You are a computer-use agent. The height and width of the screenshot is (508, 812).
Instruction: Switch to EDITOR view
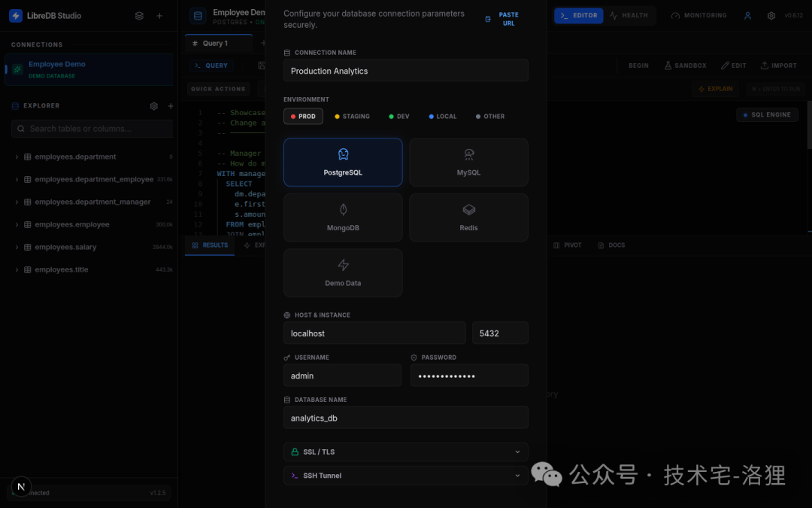tap(578, 16)
